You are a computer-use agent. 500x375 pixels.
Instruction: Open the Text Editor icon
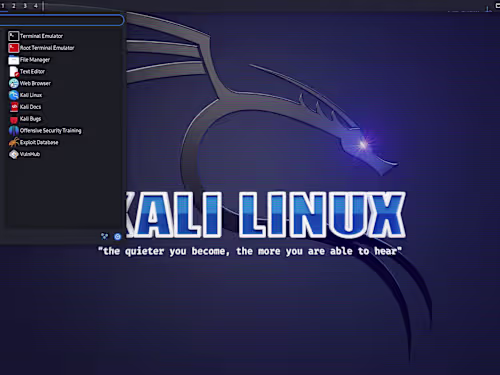[x=14, y=72]
